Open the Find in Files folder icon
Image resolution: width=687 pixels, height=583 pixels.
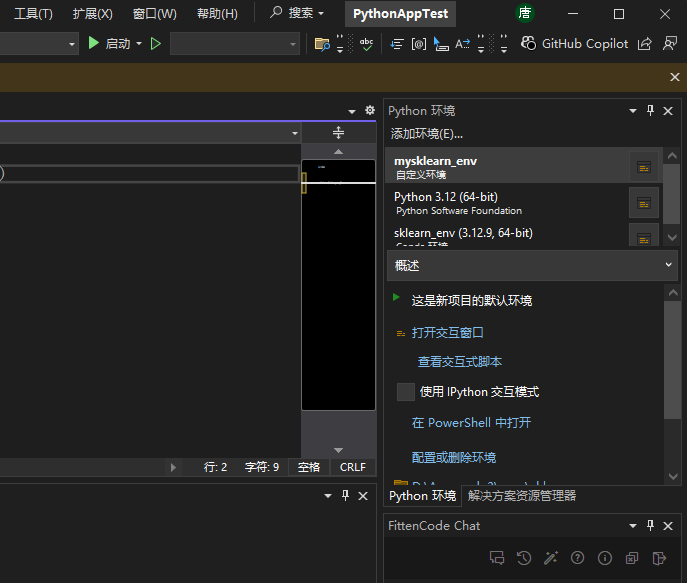[x=322, y=44]
